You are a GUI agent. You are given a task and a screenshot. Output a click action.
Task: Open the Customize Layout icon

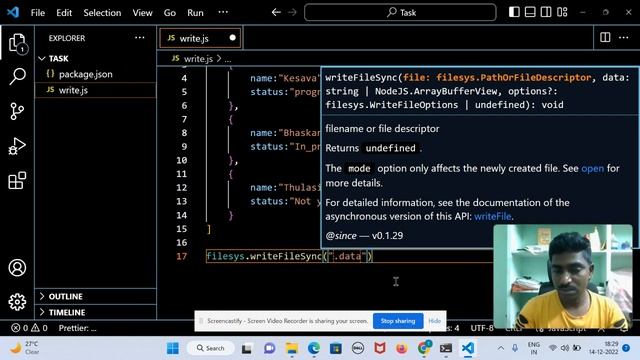point(562,12)
